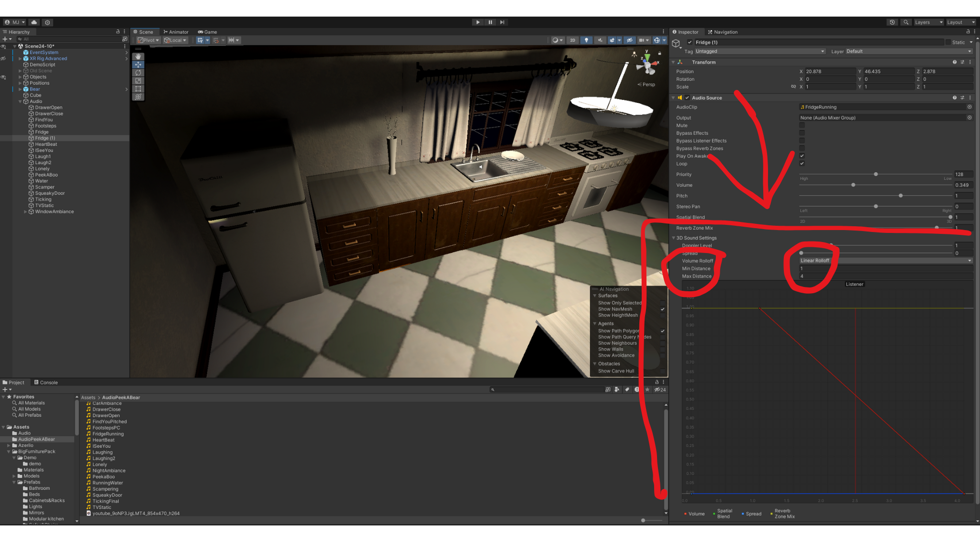Switch to the Animator tab
Image resolution: width=980 pixels, height=551 pixels.
(176, 32)
